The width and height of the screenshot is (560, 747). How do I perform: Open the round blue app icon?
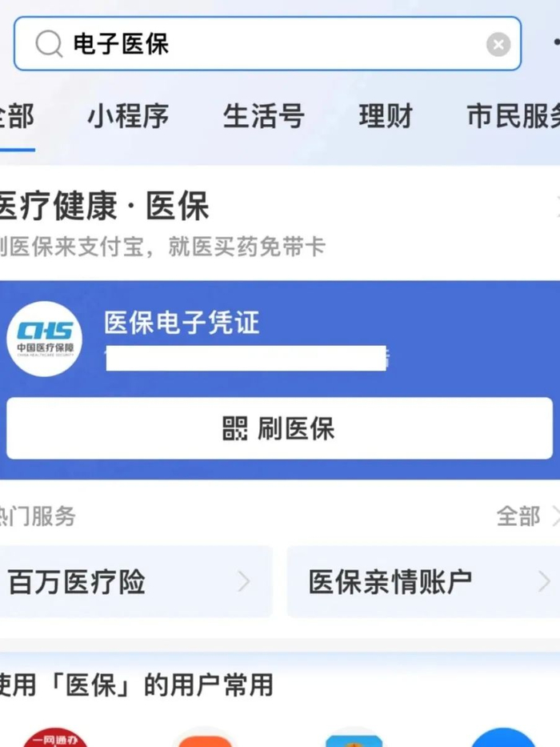pos(503,737)
